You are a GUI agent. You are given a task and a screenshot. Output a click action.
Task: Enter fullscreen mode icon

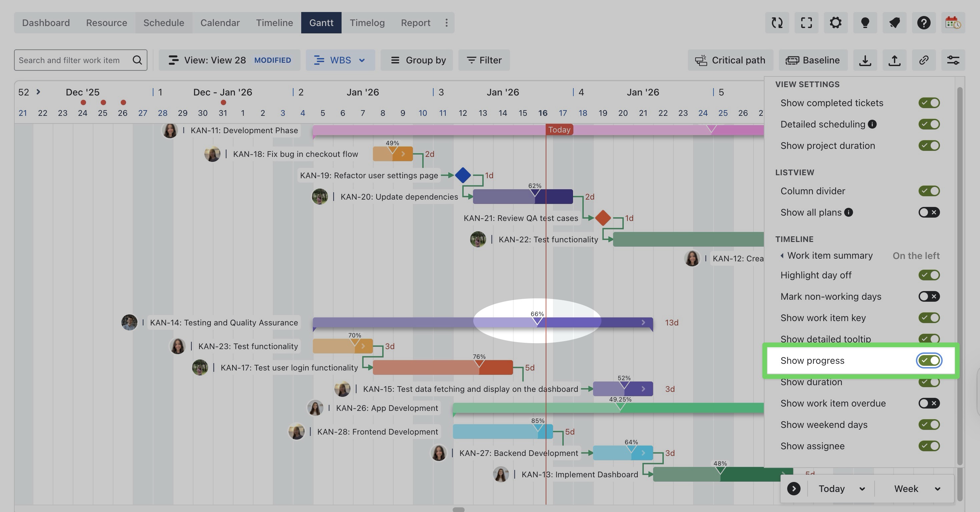coord(806,23)
